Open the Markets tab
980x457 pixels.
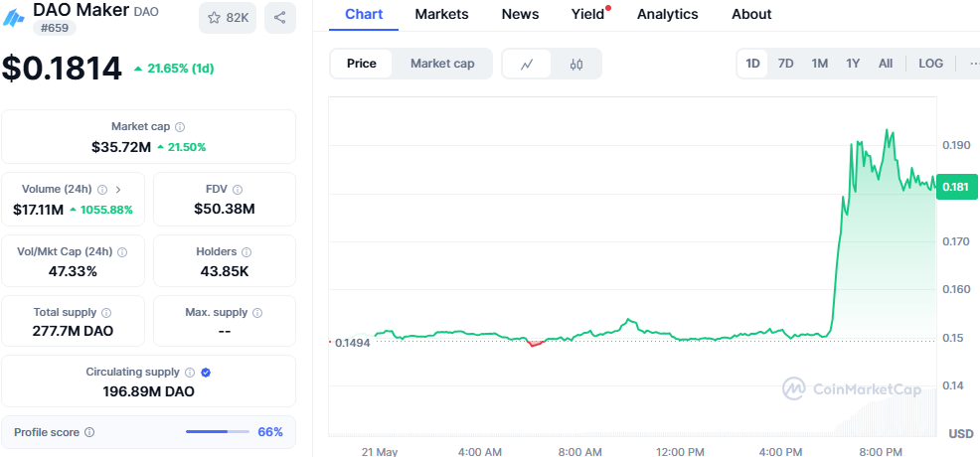tap(442, 14)
